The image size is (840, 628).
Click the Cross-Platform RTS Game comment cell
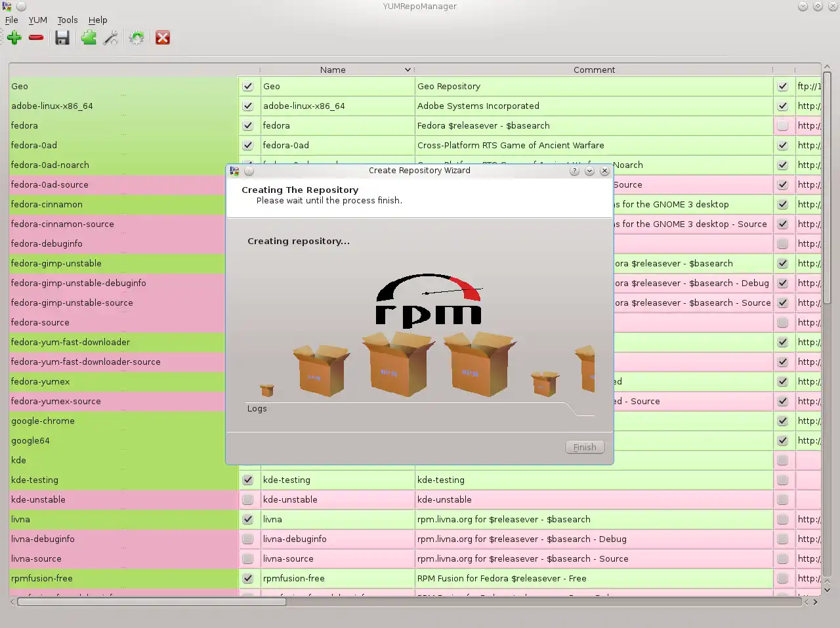[594, 145]
